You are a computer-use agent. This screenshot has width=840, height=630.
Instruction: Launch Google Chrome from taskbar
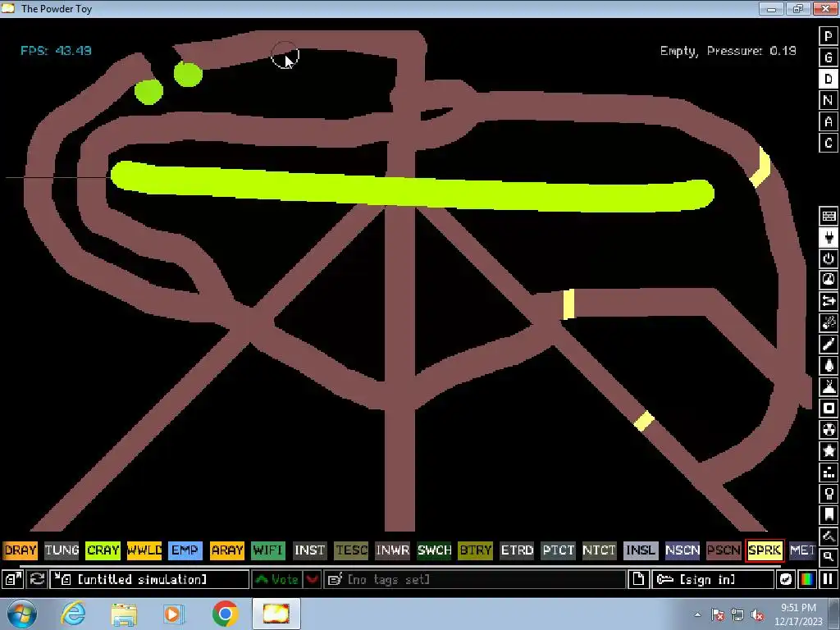point(225,614)
